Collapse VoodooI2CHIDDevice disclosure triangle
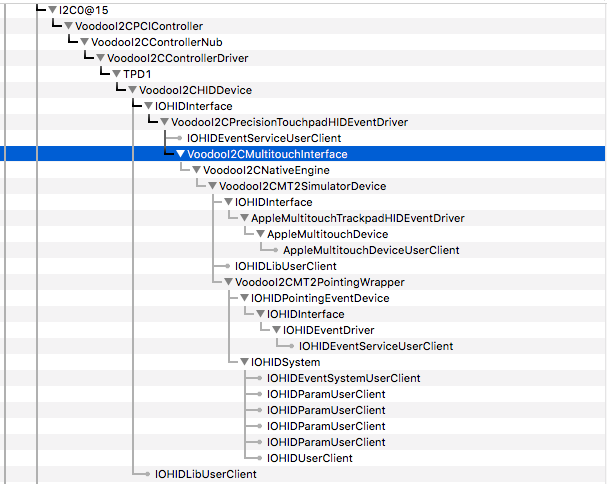607x484 pixels. point(132,90)
